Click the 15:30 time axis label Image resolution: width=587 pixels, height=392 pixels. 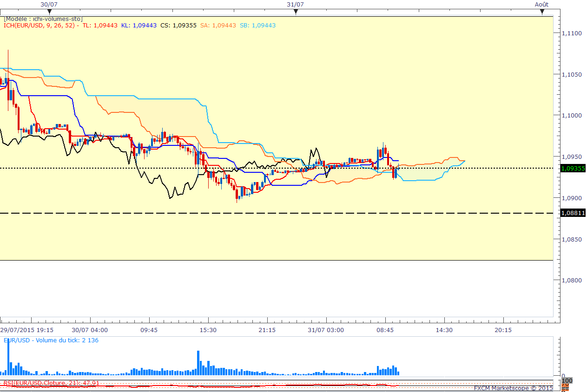pyautogui.click(x=208, y=330)
